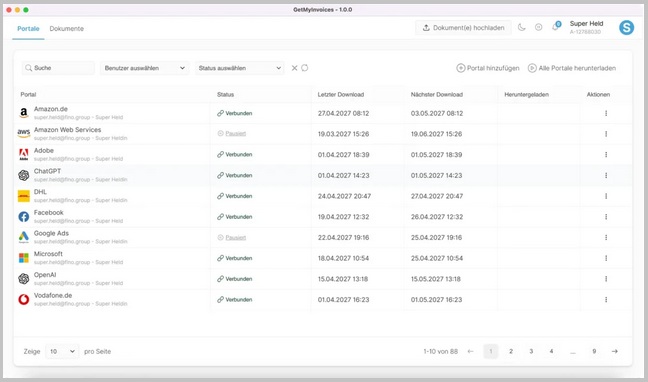
Task: Toggle dark mode moon icon
Action: click(x=522, y=27)
